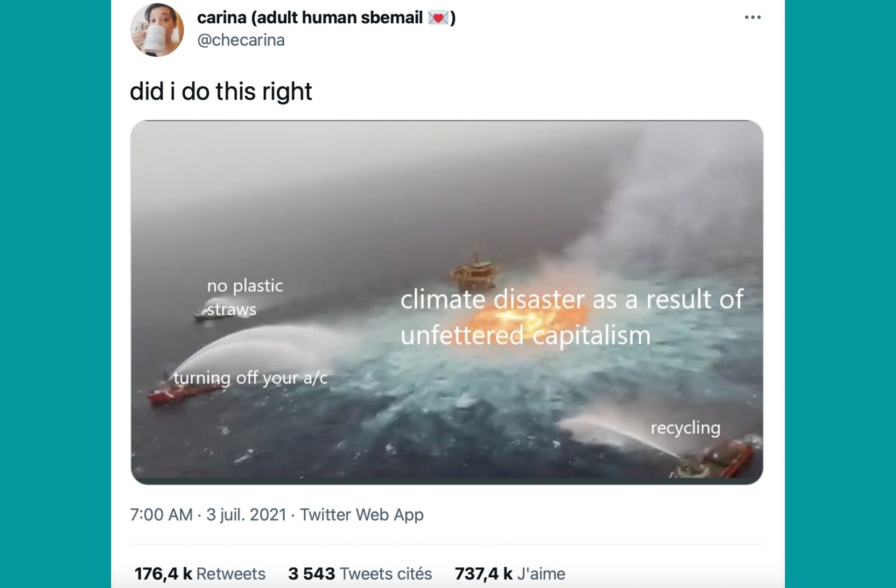The image size is (896, 588).
Task: Show the 737,4 k J'aime list
Action: [510, 574]
